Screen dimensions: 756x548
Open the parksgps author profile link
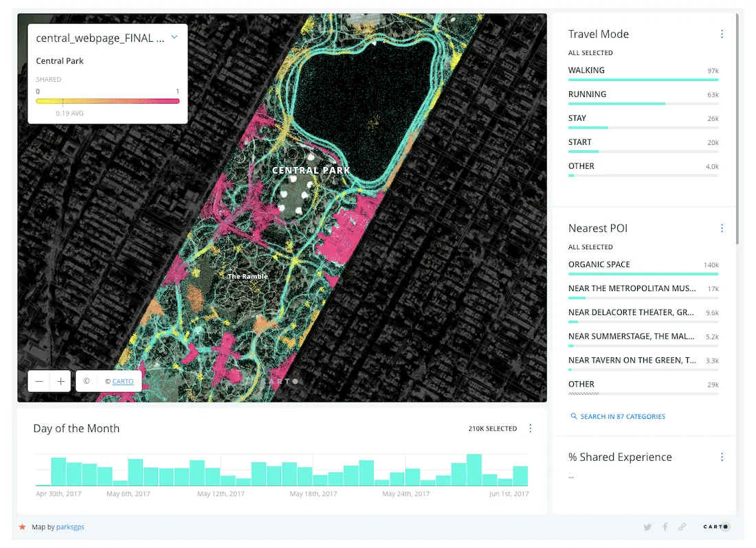point(70,527)
